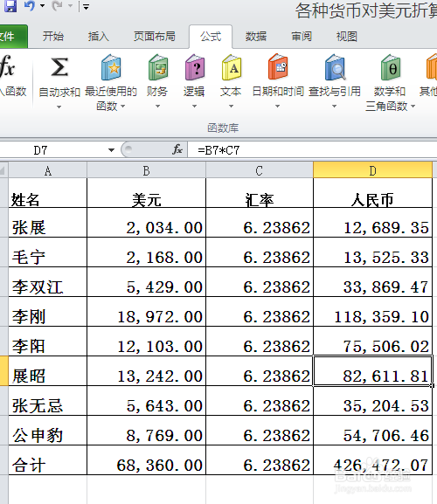
Task: Open the 日期和时间 functions icon
Action: click(x=278, y=67)
